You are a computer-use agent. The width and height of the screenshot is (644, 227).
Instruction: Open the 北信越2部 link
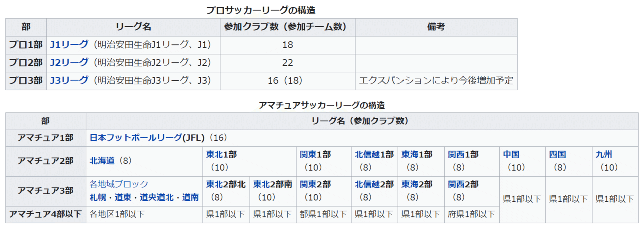[x=374, y=184]
